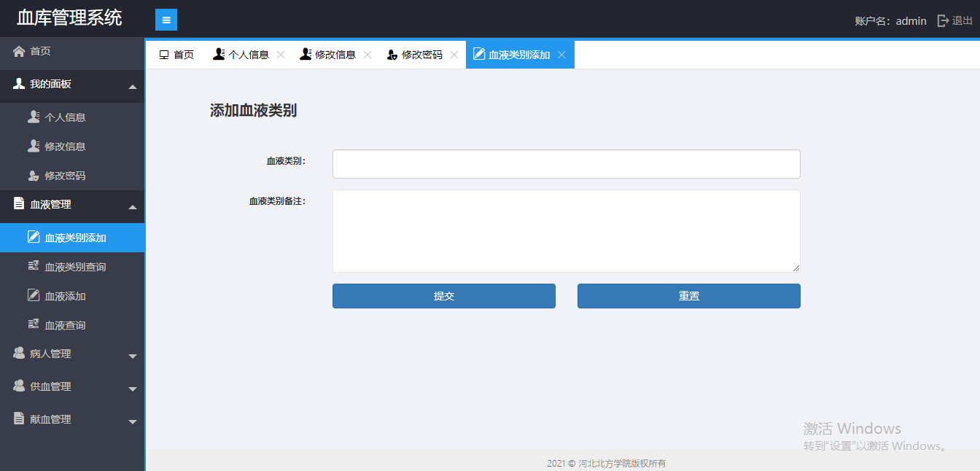Click the user icon on the 修改信息 tab
Image resolution: width=980 pixels, height=471 pixels.
[x=306, y=54]
